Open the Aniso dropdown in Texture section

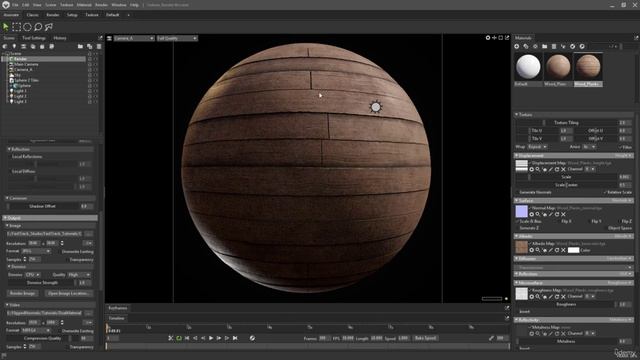point(589,147)
